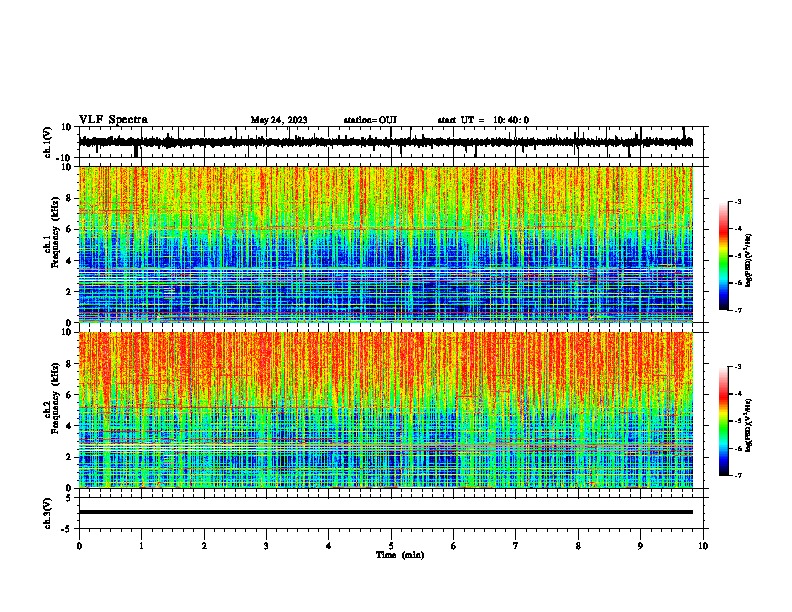792x612 pixels.
Task: Click the ch.2 color bar PSD unit label
Action: tap(749, 425)
